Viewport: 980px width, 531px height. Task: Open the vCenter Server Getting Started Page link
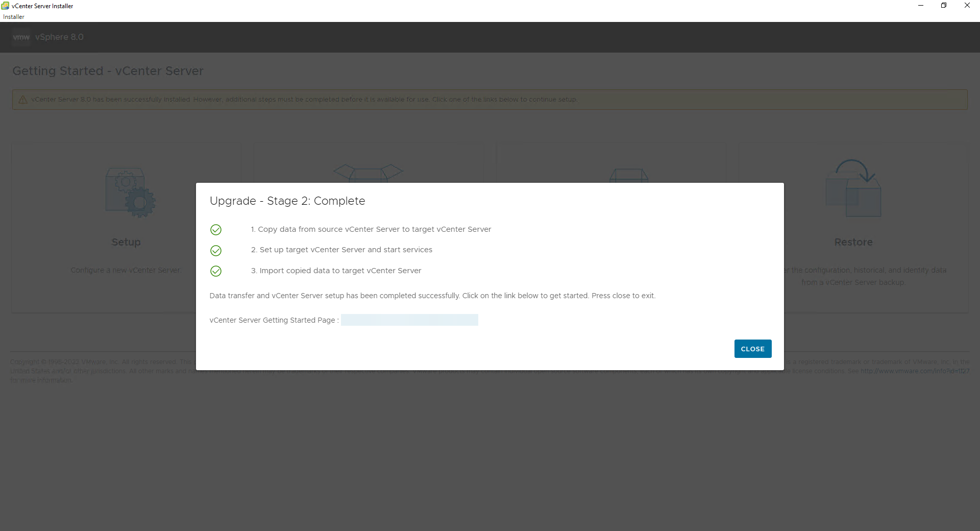pyautogui.click(x=409, y=320)
